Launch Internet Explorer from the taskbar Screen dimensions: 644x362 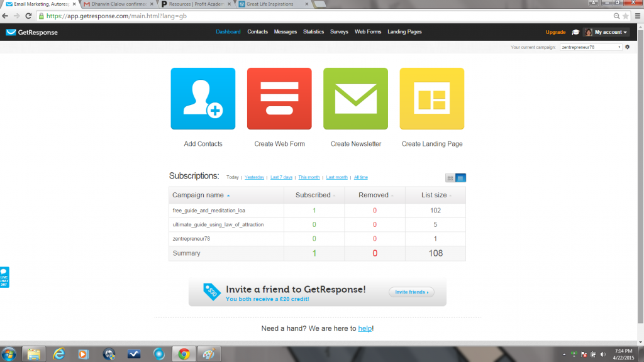point(58,354)
